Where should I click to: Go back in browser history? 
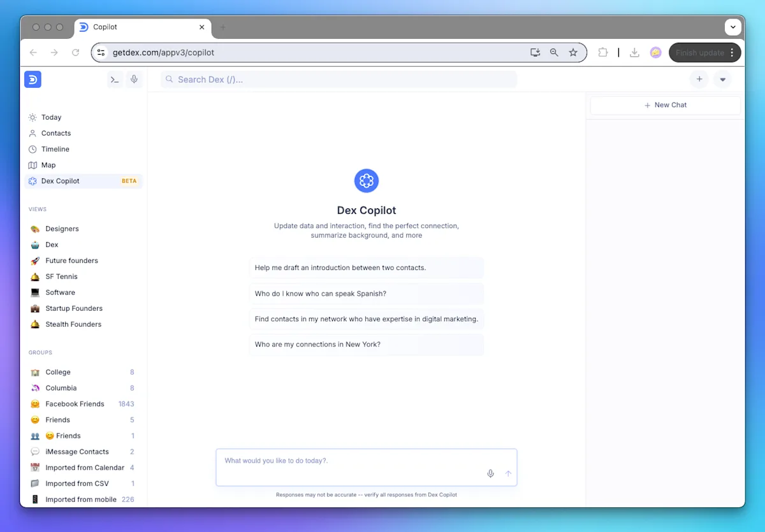(34, 53)
